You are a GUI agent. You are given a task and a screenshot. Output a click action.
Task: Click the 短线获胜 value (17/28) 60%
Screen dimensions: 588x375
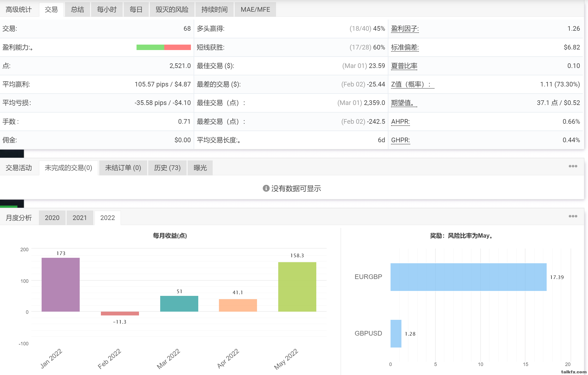pos(367,47)
